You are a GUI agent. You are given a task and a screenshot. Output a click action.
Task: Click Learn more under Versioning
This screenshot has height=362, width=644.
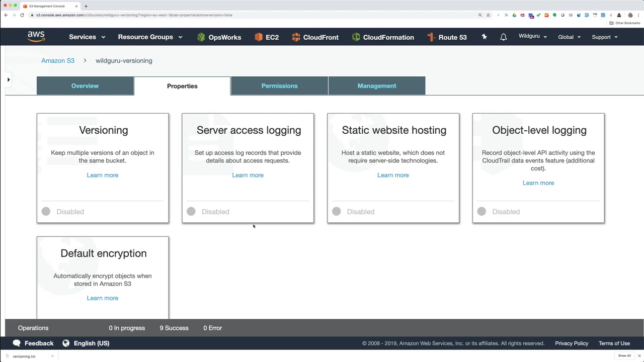click(103, 175)
